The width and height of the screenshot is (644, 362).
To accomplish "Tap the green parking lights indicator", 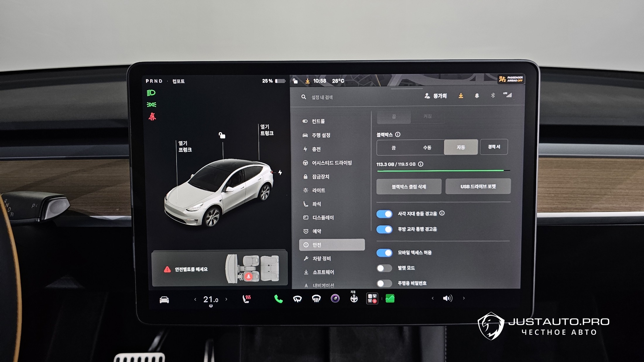I will coord(151,105).
